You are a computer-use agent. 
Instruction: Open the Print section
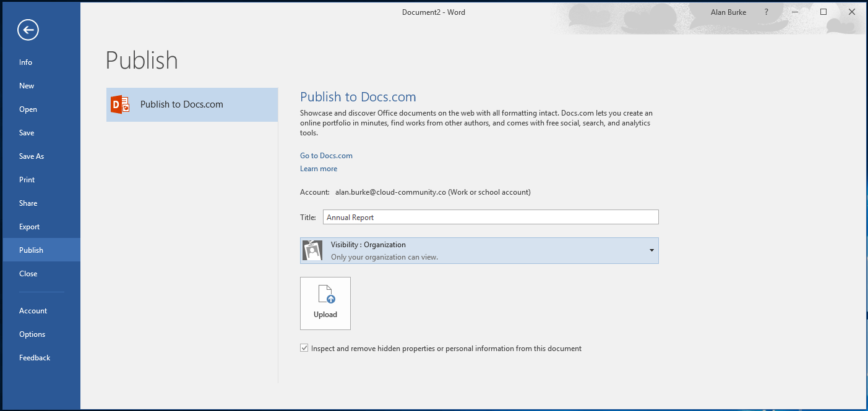tap(27, 179)
